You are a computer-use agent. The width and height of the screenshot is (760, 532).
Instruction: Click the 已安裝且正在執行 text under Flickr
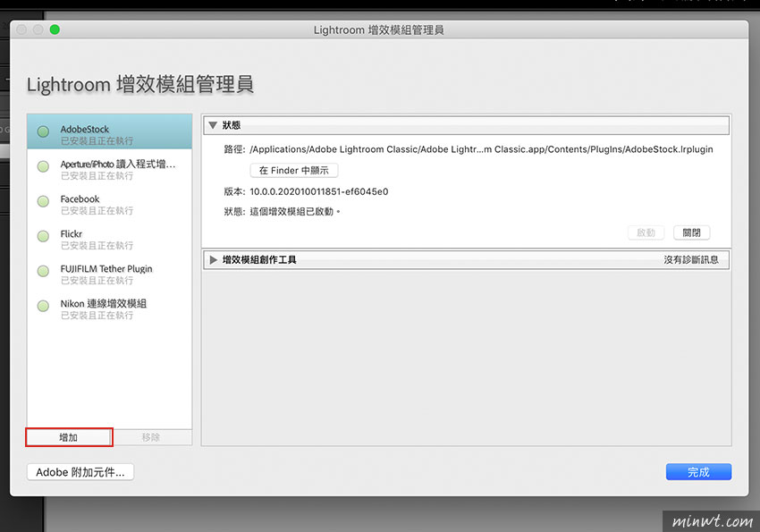click(x=97, y=246)
